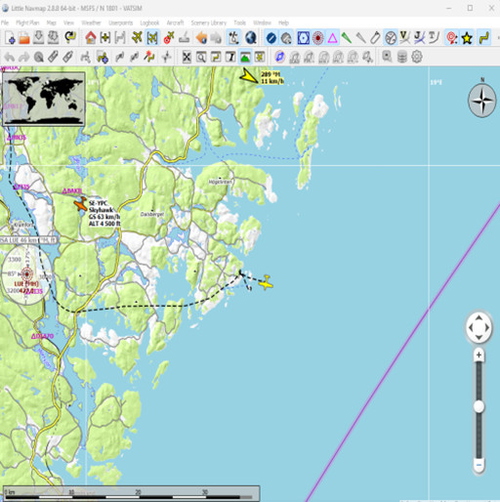Pan map down using navigation pad arrow

tap(479, 337)
